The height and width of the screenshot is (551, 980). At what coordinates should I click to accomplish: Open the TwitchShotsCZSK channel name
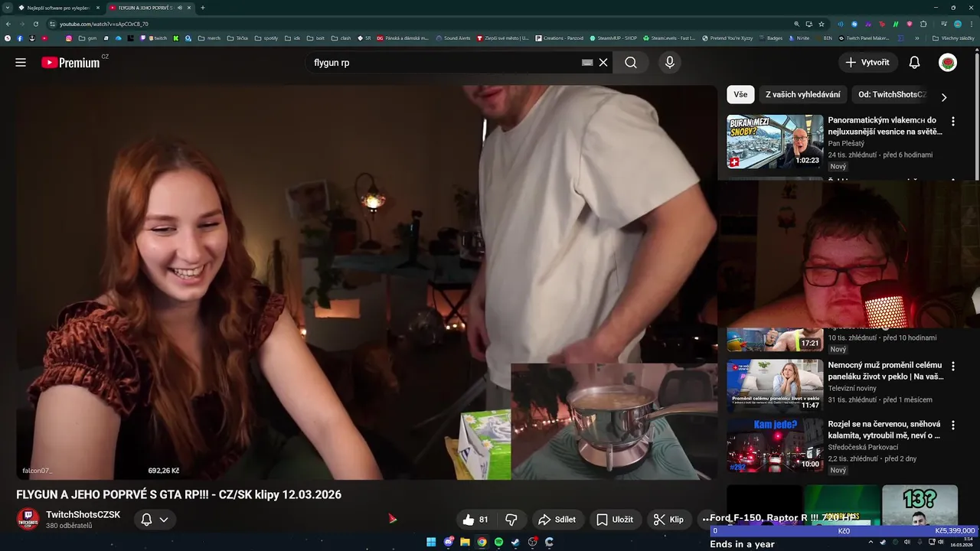[x=83, y=515]
